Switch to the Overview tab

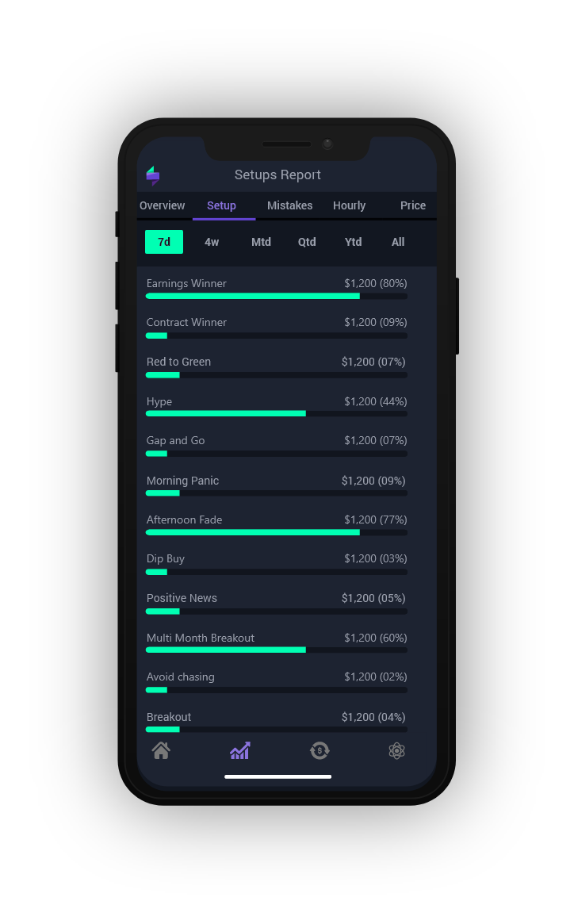pyautogui.click(x=162, y=205)
